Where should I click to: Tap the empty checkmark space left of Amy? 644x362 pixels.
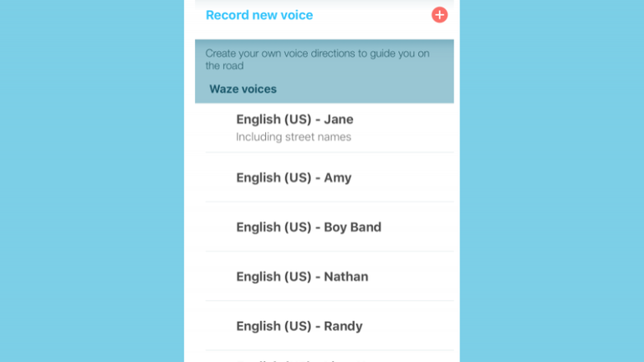tap(220, 177)
